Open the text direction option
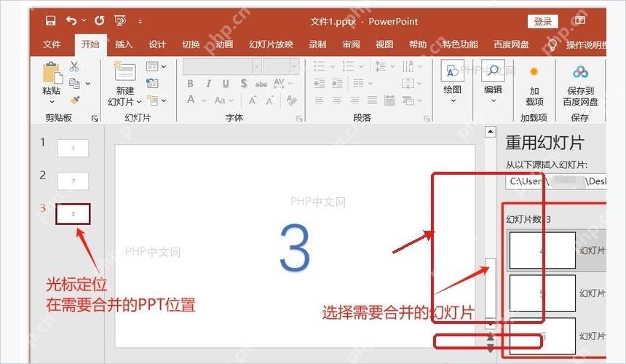The image size is (626, 364). click(x=408, y=66)
